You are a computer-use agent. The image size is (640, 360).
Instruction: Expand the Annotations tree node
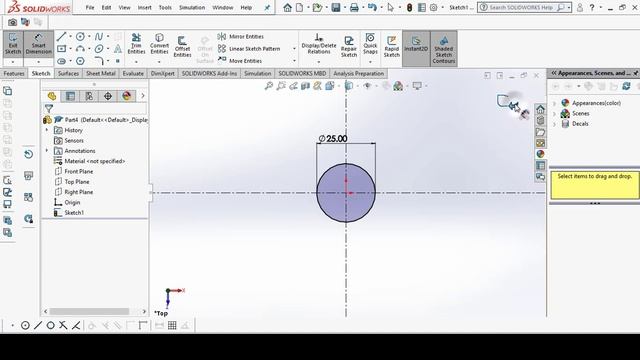pos(47,151)
